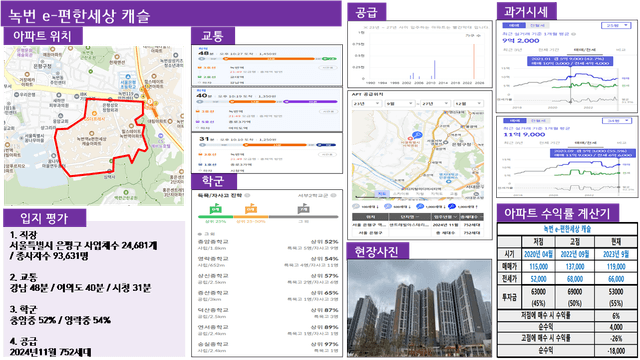Click the info icon beside 서부2학교군
Screen dimensions: 640x360
click(333, 196)
